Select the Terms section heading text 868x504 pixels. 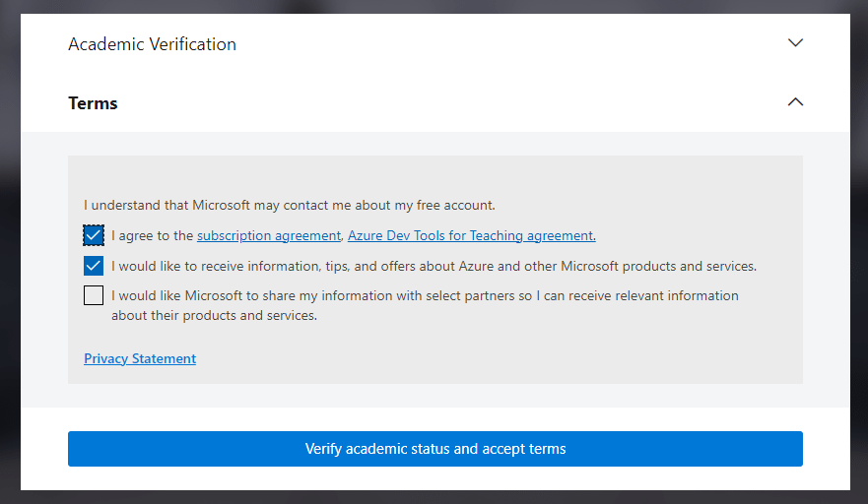tap(93, 103)
